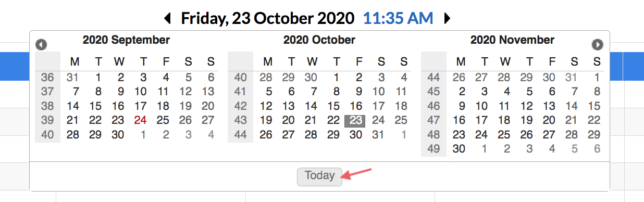Go to previous day with left arrow
This screenshot has width=644, height=202.
click(x=167, y=19)
